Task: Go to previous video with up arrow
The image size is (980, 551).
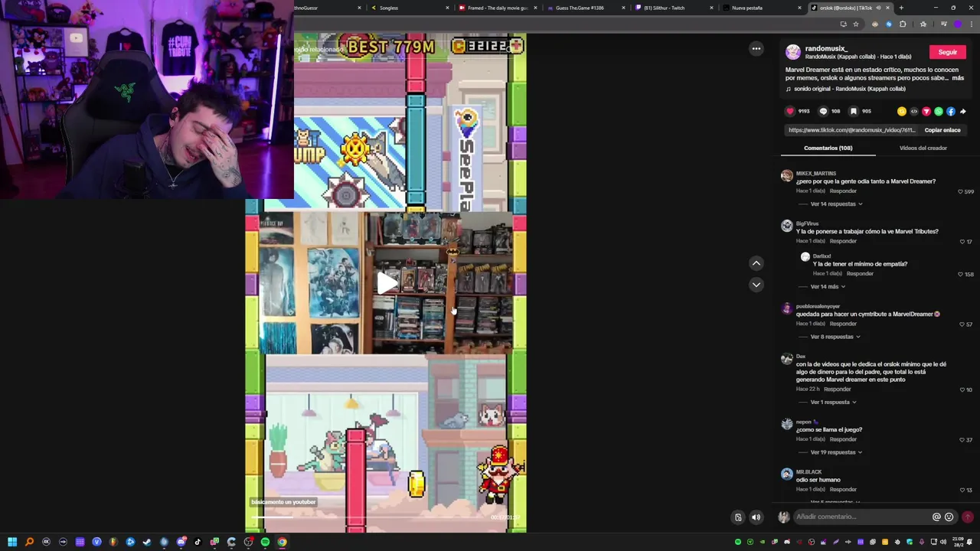Action: coord(756,263)
